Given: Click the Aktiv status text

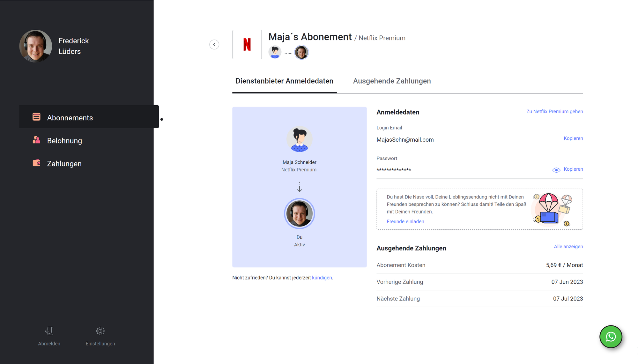Looking at the screenshot, I should (x=299, y=245).
